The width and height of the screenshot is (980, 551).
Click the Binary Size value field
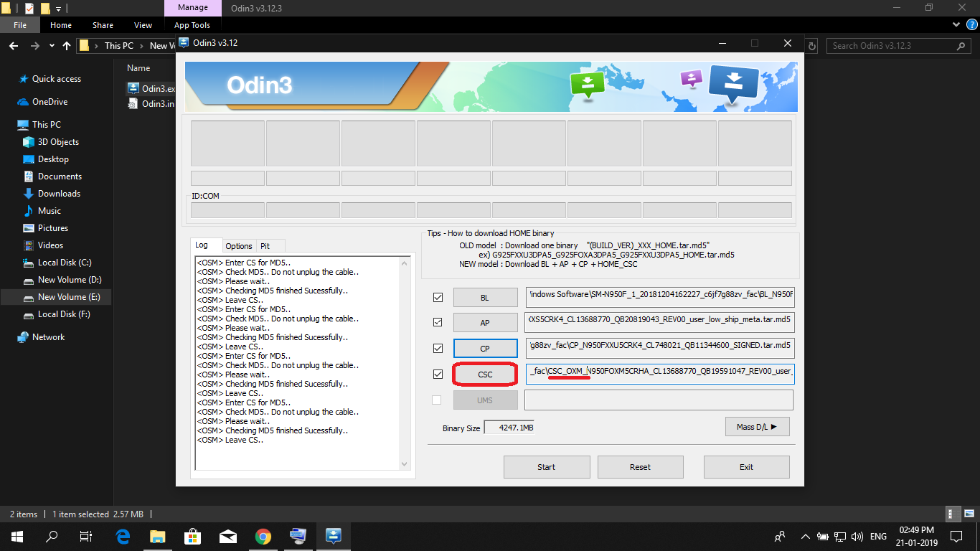click(x=509, y=428)
